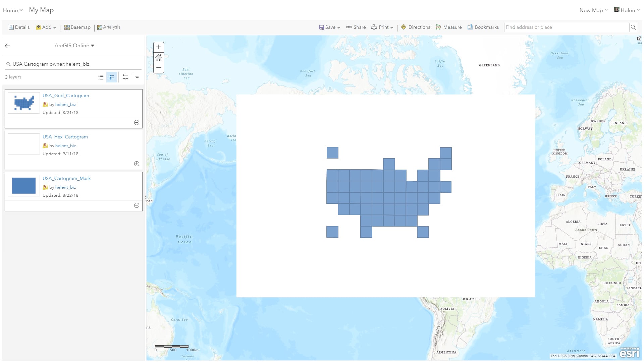Remove USA_Grid_Cartogram from the map
The width and height of the screenshot is (644, 362).
(x=137, y=123)
